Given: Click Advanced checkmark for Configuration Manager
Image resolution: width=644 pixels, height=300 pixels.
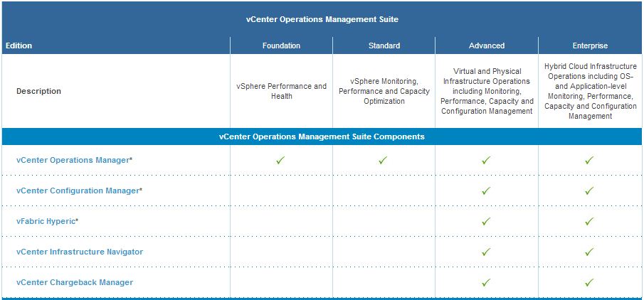Looking at the screenshot, I should point(486,191).
